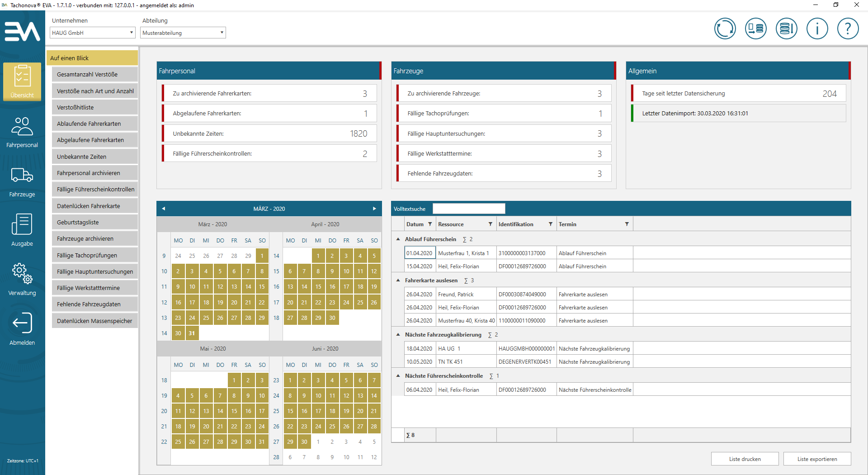Select Geburtstagsliste menu entry
This screenshot has width=868, height=475.
(x=94, y=222)
